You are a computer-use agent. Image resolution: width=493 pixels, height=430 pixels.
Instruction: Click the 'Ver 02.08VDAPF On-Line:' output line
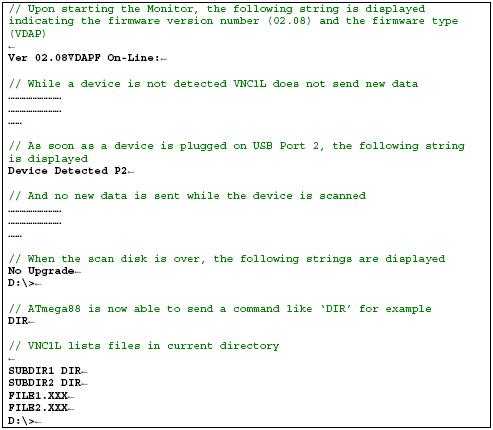[x=84, y=58]
